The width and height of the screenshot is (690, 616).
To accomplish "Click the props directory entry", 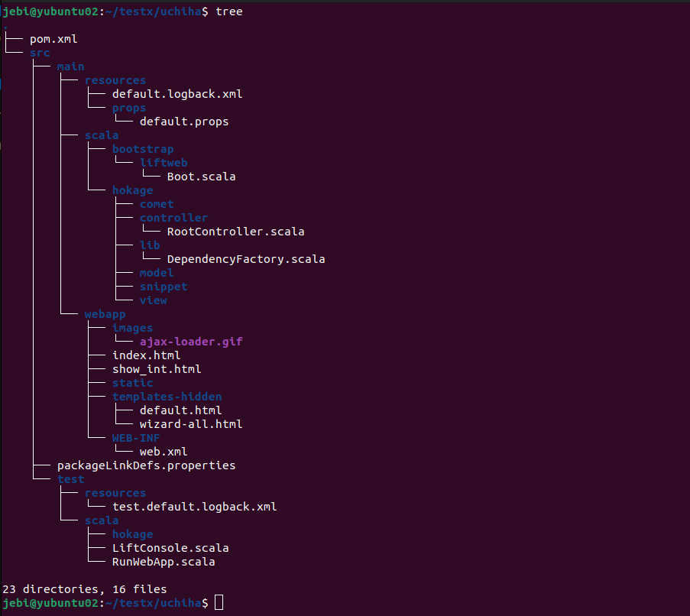I will [128, 109].
